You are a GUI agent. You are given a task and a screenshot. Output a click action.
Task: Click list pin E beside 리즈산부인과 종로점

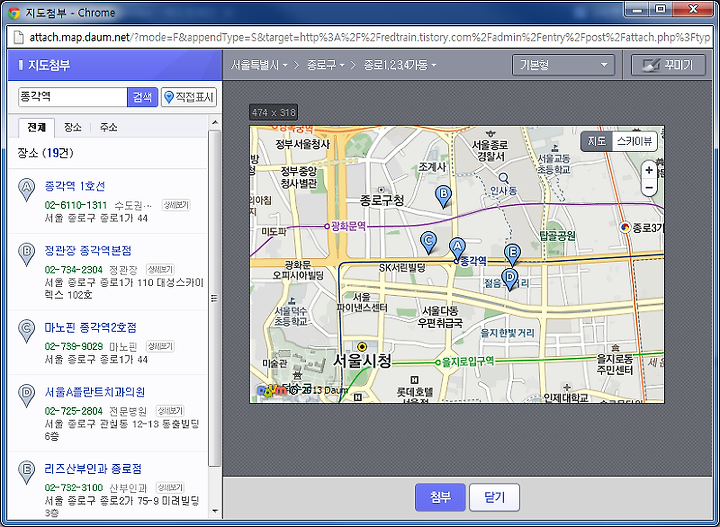click(26, 472)
